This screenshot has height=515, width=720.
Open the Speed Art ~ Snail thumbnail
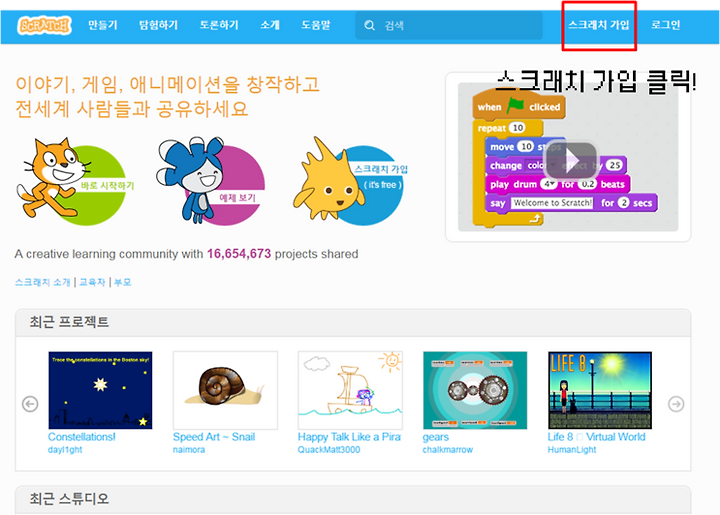[225, 390]
